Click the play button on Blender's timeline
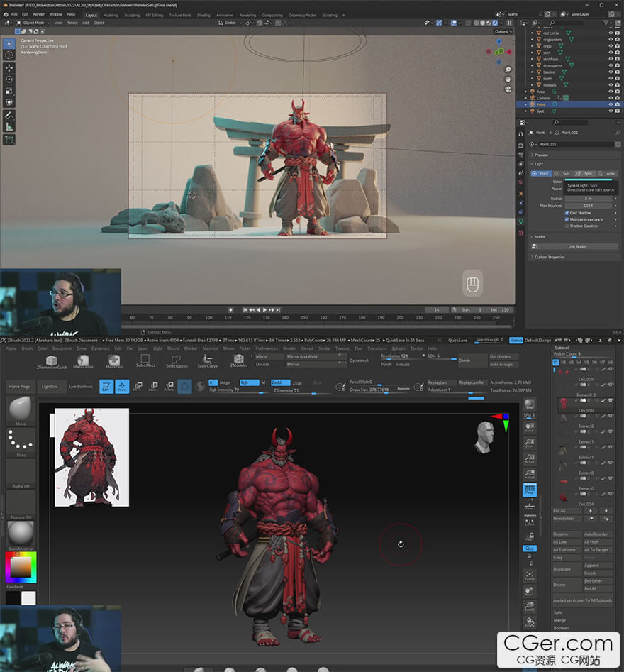624x672 pixels. [x=264, y=309]
